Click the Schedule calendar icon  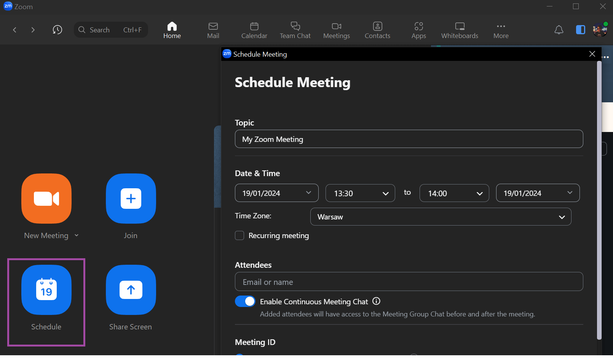[46, 290]
